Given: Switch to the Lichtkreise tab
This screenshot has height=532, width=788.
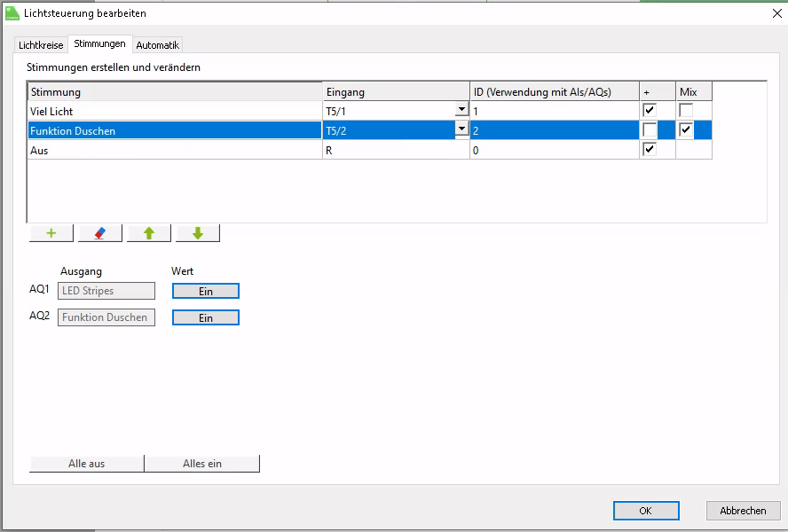Looking at the screenshot, I should (41, 45).
